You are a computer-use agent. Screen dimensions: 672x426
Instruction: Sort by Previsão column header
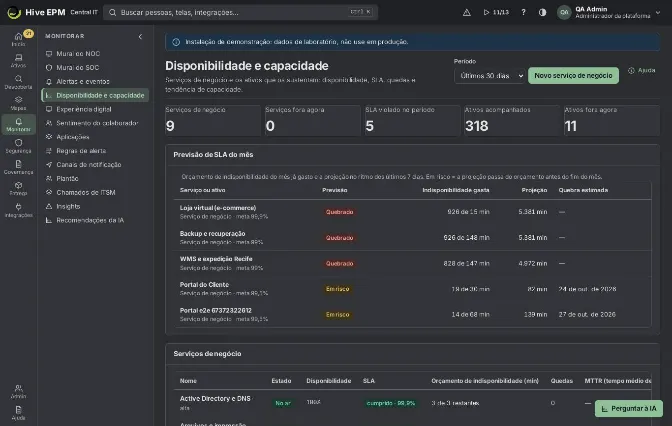coord(335,190)
